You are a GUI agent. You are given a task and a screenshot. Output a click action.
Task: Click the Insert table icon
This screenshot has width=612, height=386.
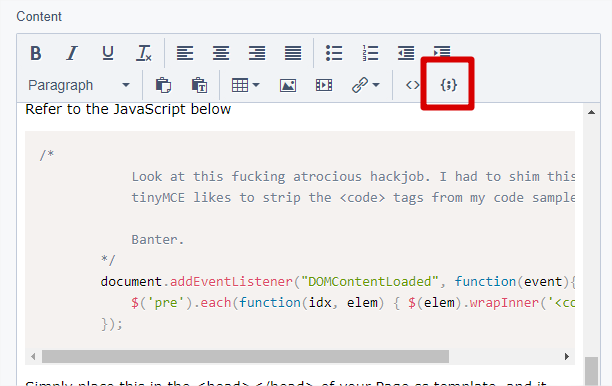pyautogui.click(x=240, y=85)
